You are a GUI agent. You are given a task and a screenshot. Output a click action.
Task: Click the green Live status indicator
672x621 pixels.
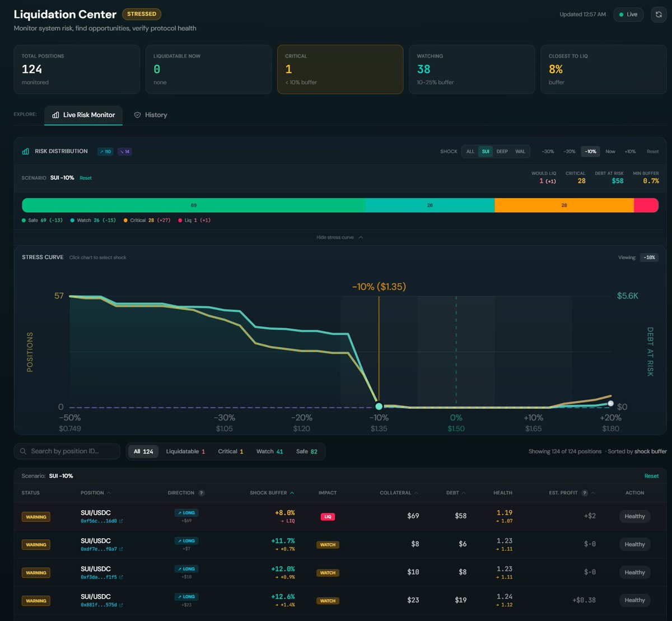tap(628, 15)
